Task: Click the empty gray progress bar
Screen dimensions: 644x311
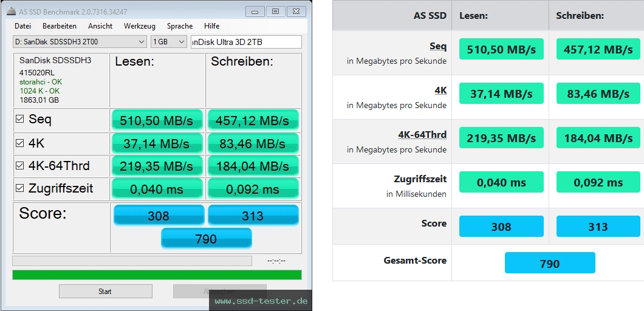Action: (x=132, y=261)
